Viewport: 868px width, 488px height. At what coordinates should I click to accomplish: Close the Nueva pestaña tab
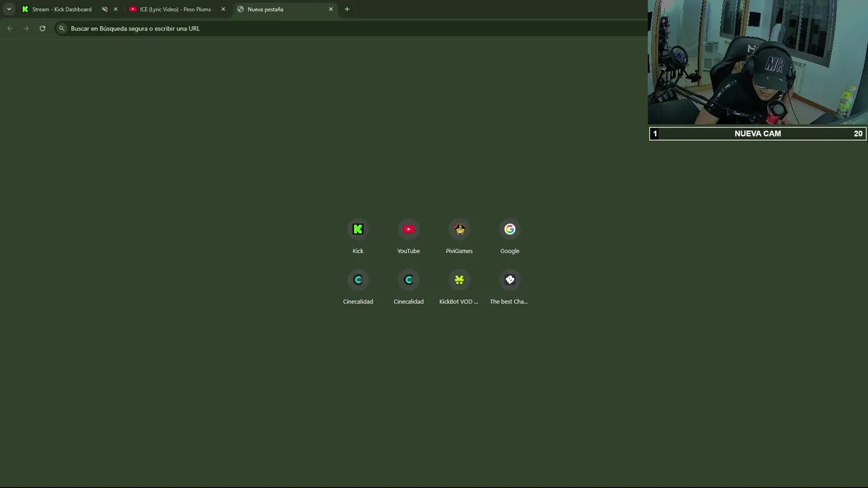click(331, 9)
